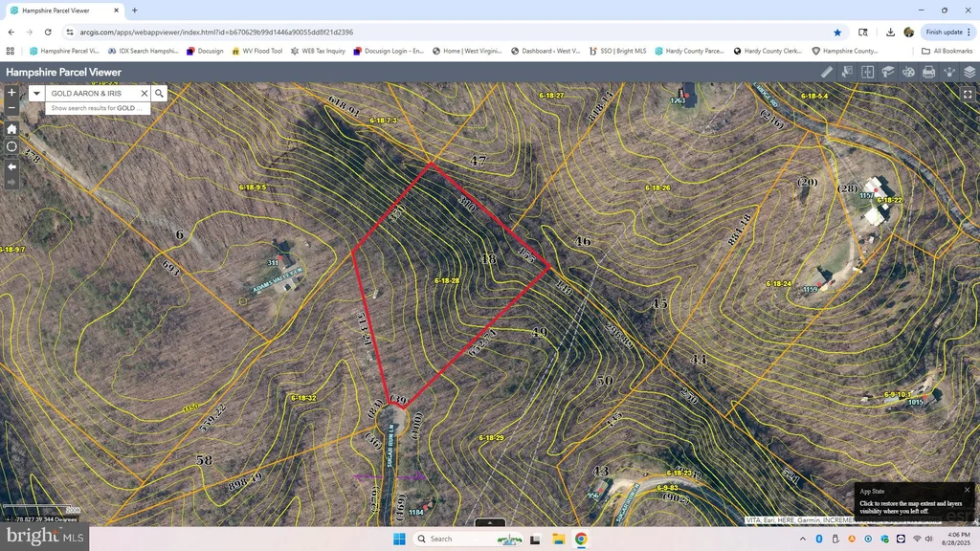Close the App State popup

tap(967, 490)
